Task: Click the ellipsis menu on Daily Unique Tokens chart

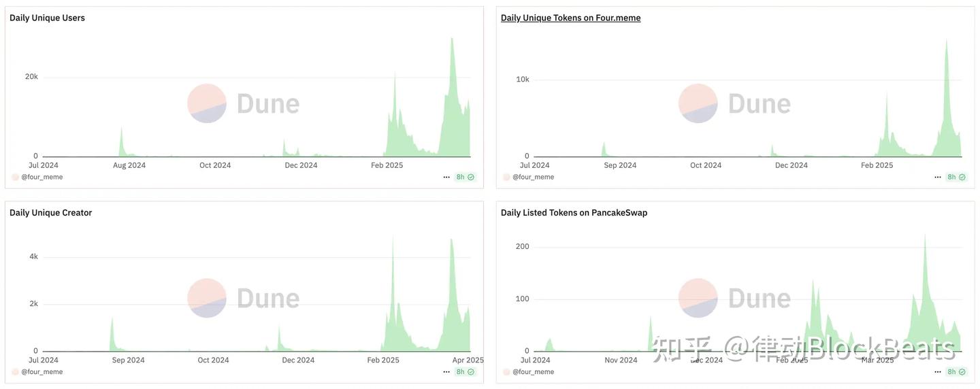Action: [938, 177]
